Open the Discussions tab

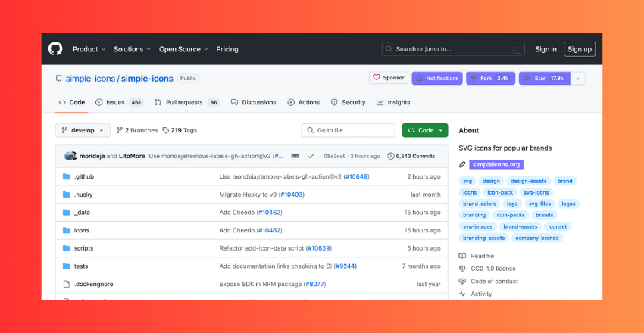coord(253,102)
